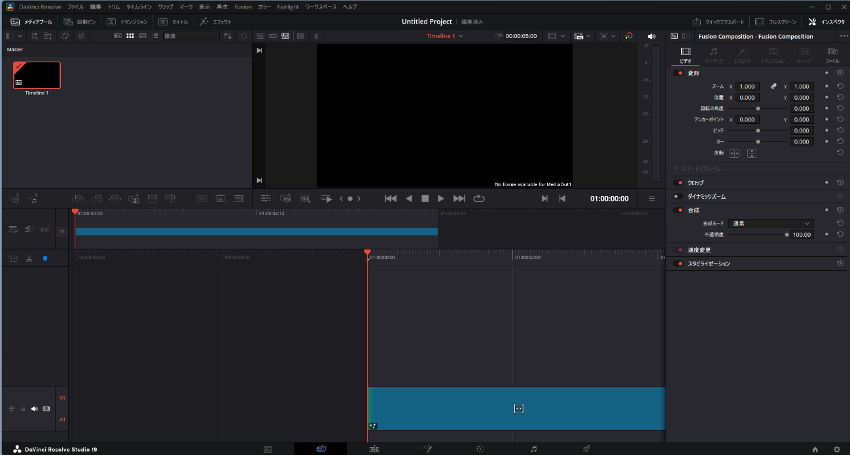Click the クイックエクスポート button
Viewport: 850px width, 456px height.
[717, 21]
